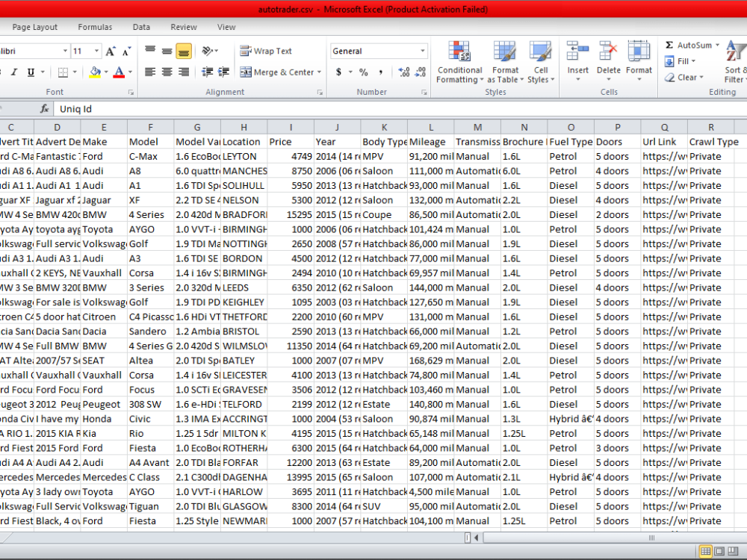Viewport: 747px width, 560px height.
Task: Launch Number dialog box launcher
Action: coord(424,93)
